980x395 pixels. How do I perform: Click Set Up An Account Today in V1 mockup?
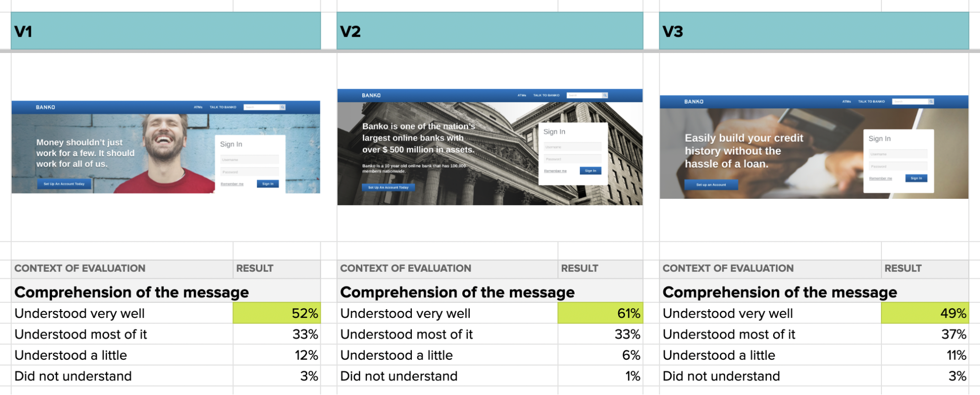64,184
